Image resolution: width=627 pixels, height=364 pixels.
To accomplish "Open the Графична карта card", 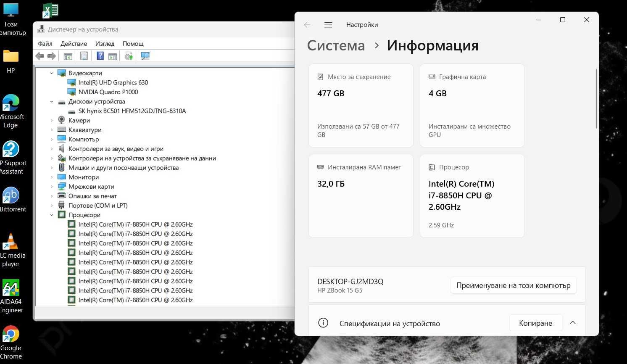I will pyautogui.click(x=472, y=106).
